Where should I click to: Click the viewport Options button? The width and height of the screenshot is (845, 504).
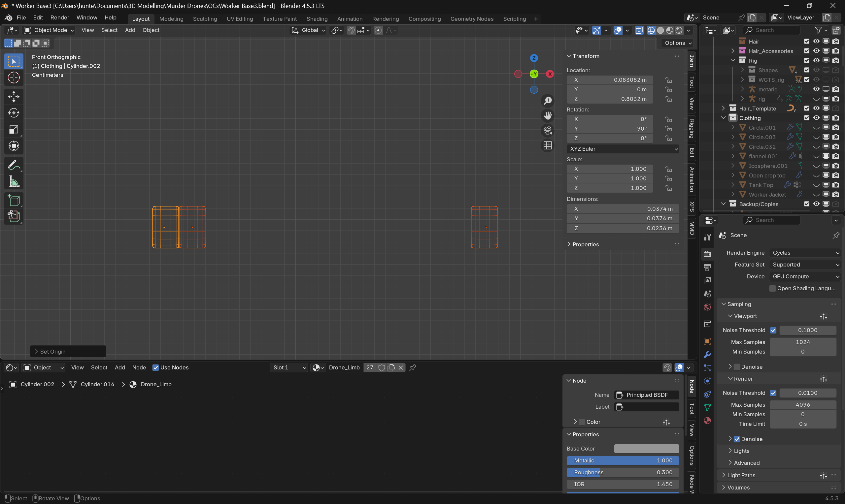[678, 43]
